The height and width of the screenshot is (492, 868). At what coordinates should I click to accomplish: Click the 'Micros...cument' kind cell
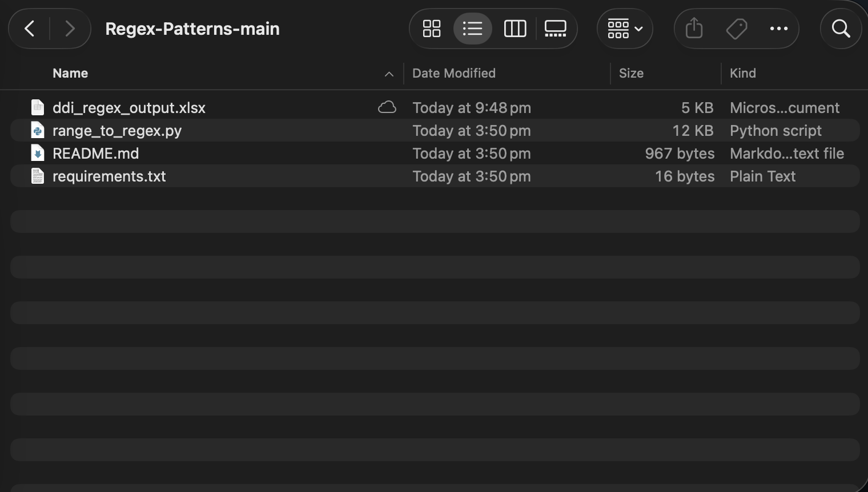click(785, 107)
